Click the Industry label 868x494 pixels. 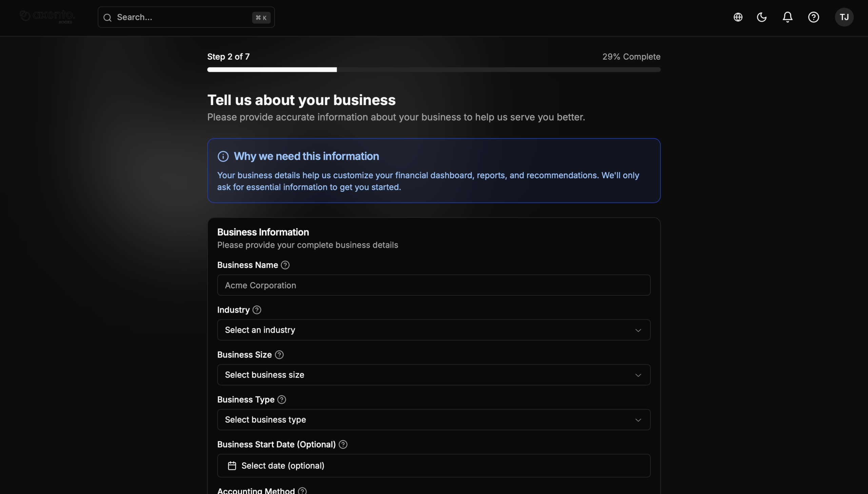pyautogui.click(x=234, y=310)
